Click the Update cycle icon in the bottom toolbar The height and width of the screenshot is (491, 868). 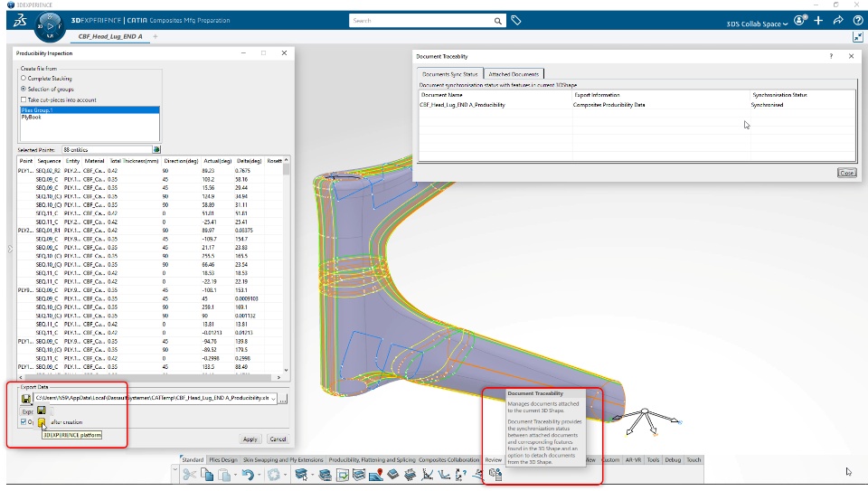[x=273, y=475]
